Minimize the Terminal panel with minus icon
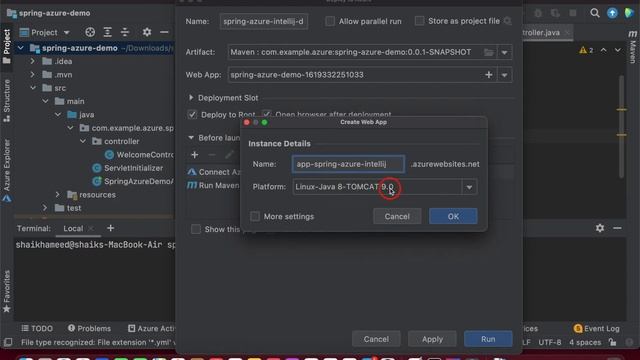This screenshot has width=640, height=360. tap(617, 228)
